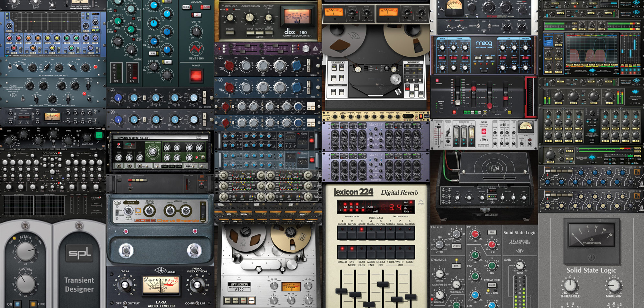Image resolution: width=644 pixels, height=308 pixels.
Task: Click the Solid State Logic compressor THRESHOLD knob
Action: click(570, 285)
